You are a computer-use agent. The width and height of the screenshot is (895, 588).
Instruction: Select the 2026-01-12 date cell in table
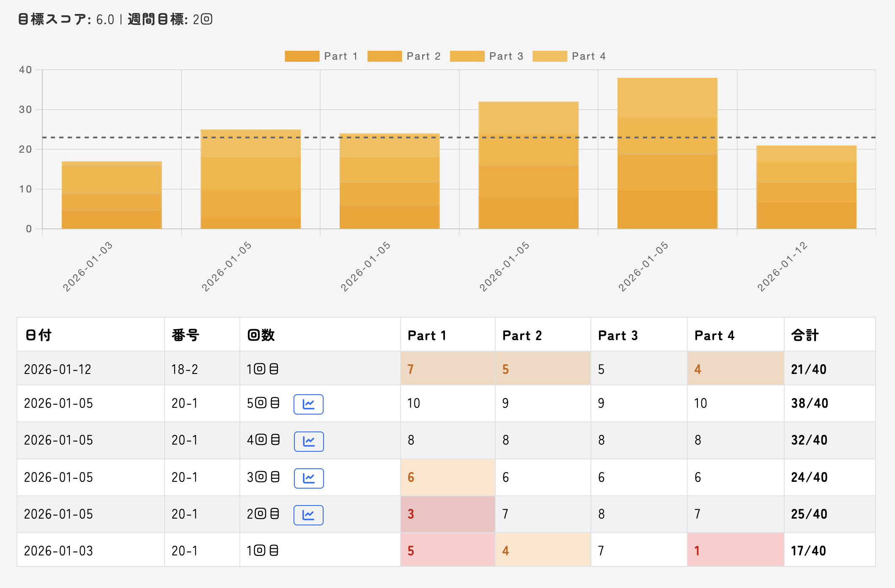[58, 369]
